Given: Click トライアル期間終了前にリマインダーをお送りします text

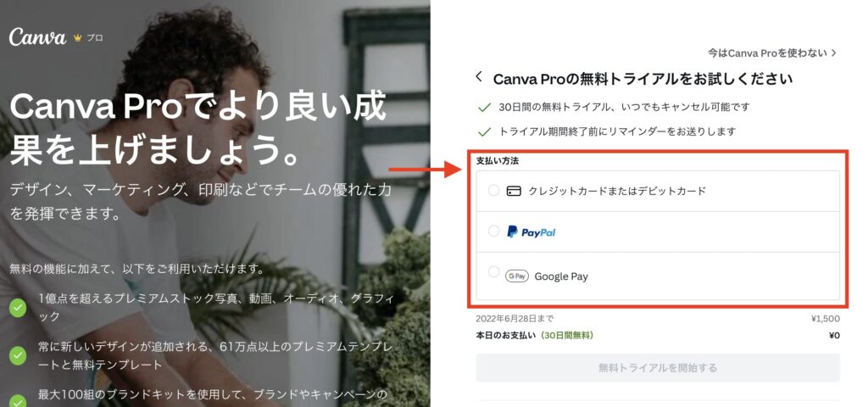Looking at the screenshot, I should click(617, 131).
